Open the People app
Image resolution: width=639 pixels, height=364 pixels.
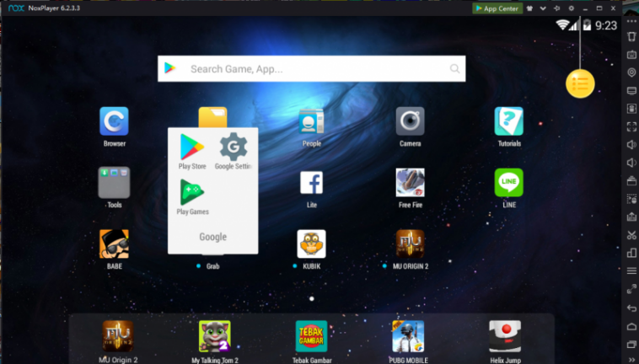click(x=311, y=121)
